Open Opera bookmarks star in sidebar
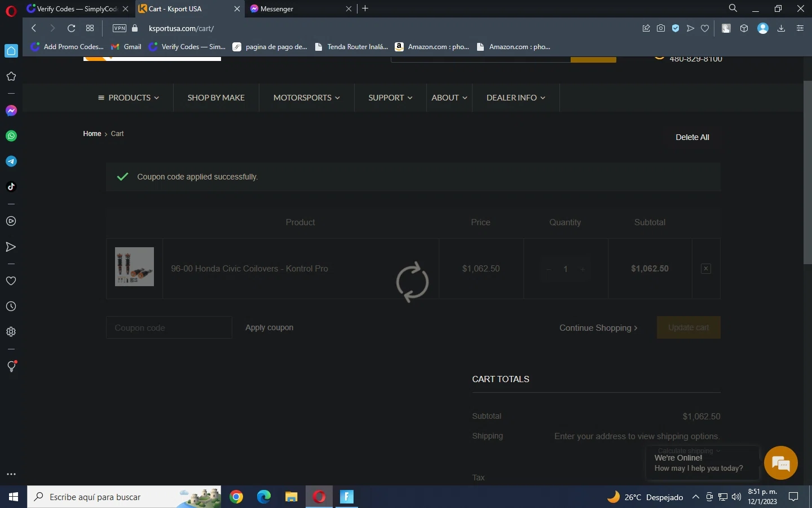The width and height of the screenshot is (812, 508). click(11, 76)
